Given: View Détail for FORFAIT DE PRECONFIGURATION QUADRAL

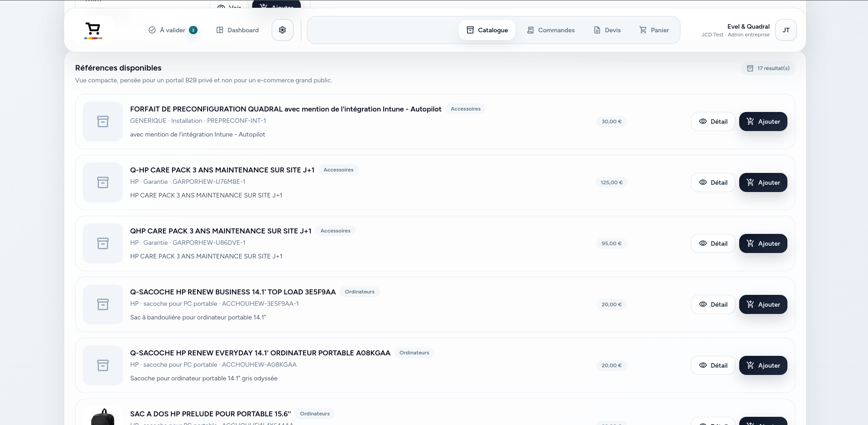Looking at the screenshot, I should pyautogui.click(x=713, y=121).
